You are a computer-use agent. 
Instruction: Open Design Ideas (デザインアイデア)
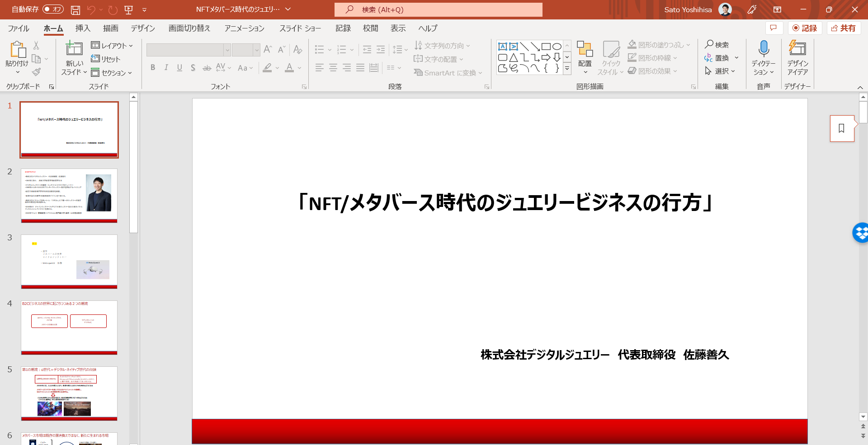797,58
